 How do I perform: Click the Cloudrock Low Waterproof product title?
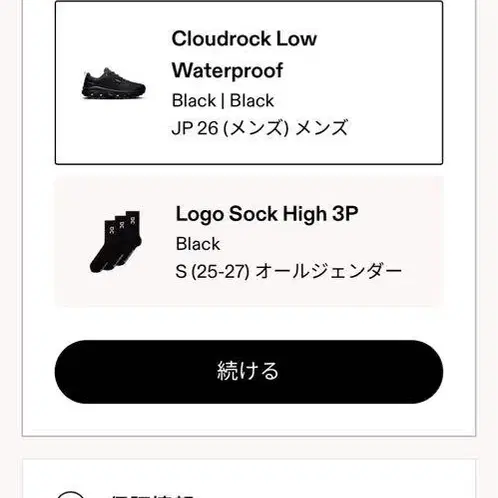coord(244,54)
